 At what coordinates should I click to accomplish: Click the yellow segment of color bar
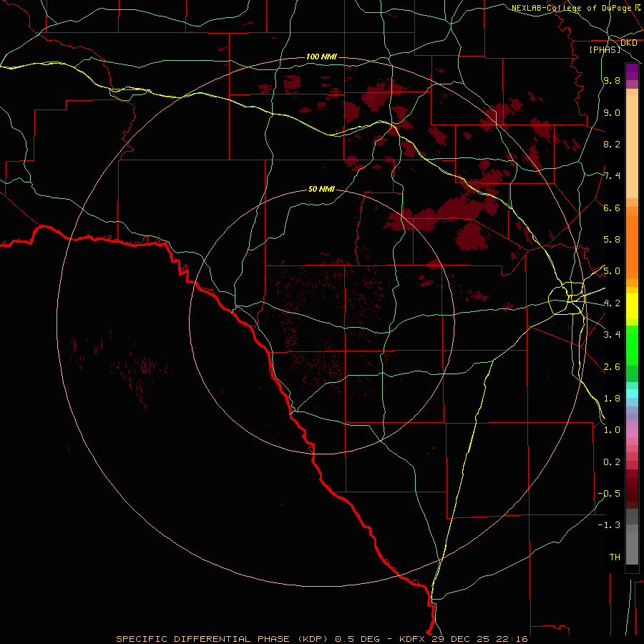(x=632, y=306)
